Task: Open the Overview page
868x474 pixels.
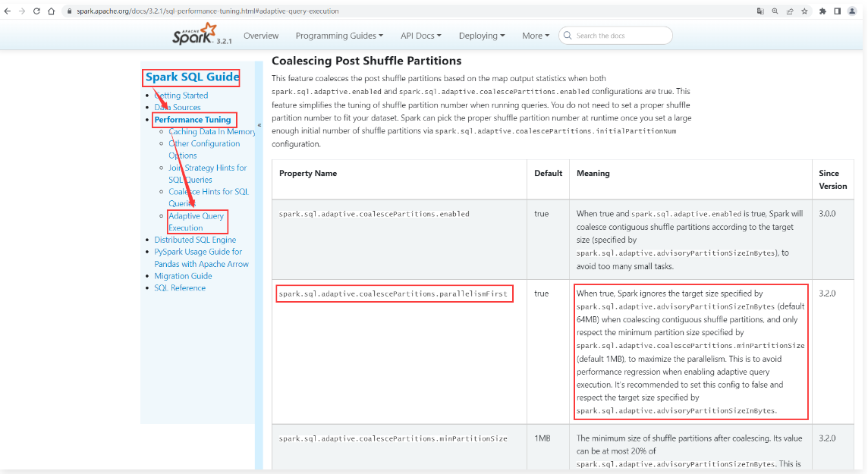Action: (x=261, y=36)
